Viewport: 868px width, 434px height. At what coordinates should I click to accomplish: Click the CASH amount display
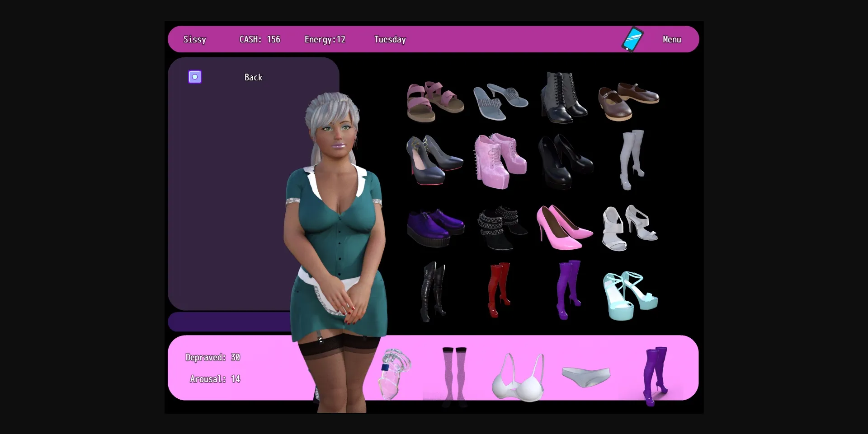(259, 39)
